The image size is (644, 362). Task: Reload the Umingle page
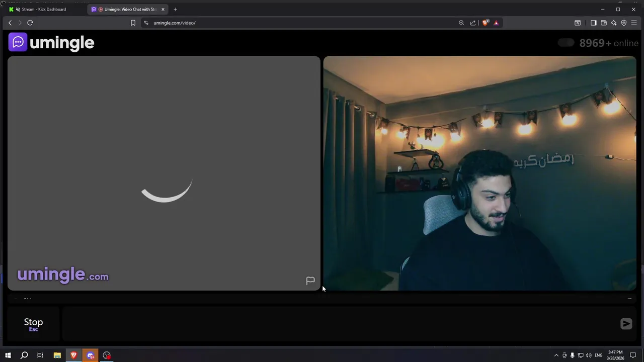click(x=30, y=23)
